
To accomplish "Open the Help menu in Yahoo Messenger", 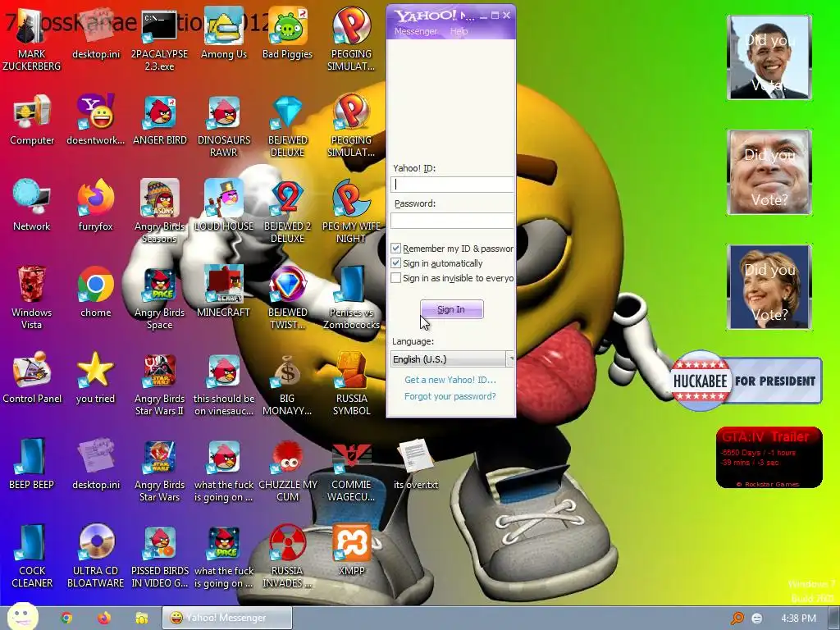I will click(459, 31).
